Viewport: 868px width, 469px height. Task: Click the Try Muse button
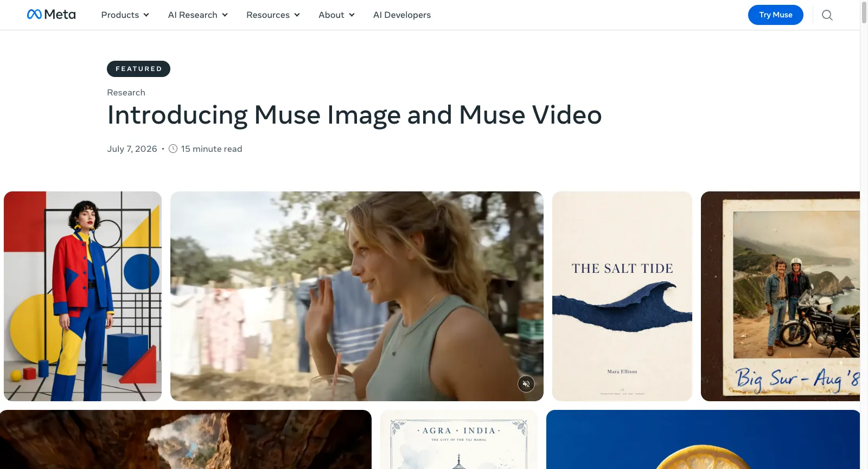point(775,15)
